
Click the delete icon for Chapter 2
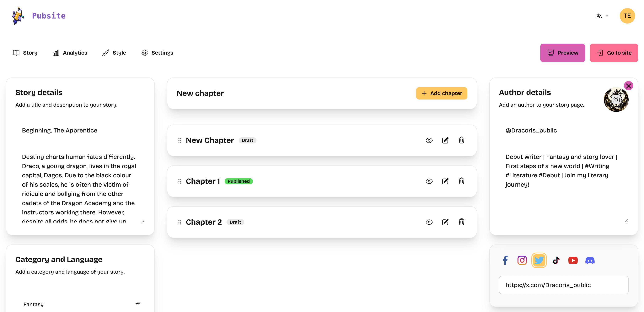[x=461, y=222]
